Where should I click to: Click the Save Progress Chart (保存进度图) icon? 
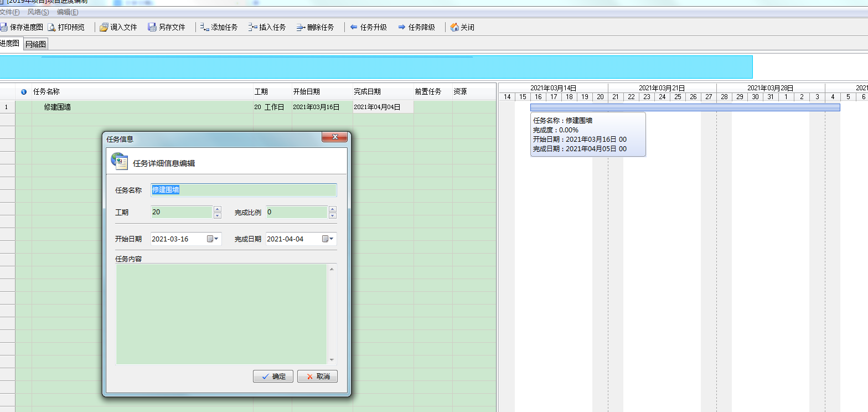click(3, 27)
